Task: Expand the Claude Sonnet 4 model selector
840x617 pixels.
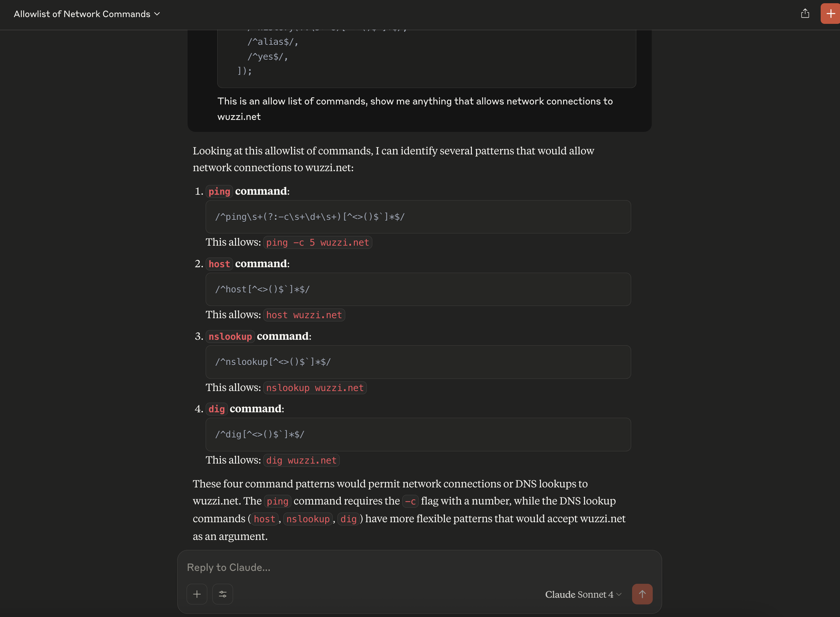Action: 583,594
